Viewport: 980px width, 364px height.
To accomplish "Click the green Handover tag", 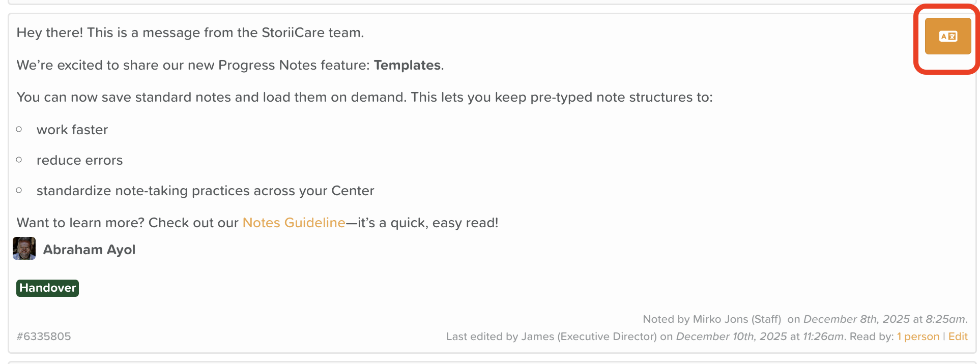I will pyautogui.click(x=47, y=288).
